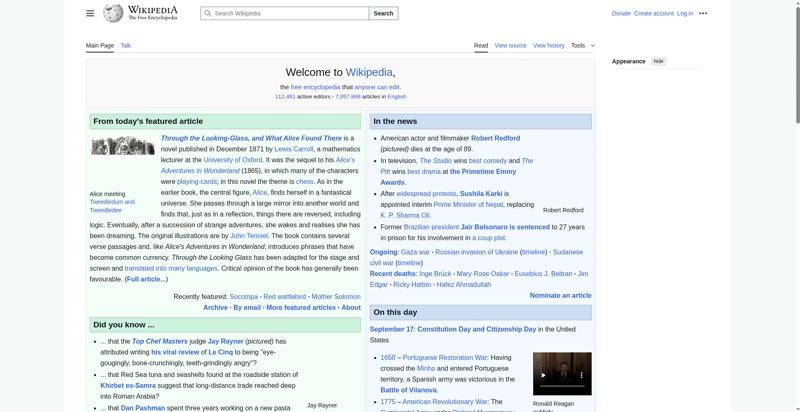Open Through the Looking-Glass article link
This screenshot has height=412, width=800.
[x=251, y=138]
